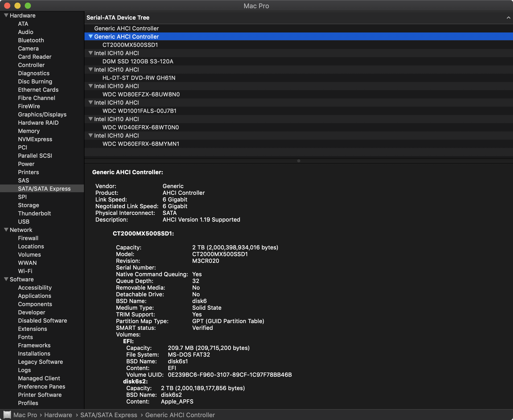Screen dimensions: 513x420
Task: Select the Fibre Channel sidebar icon
Action: click(x=36, y=98)
